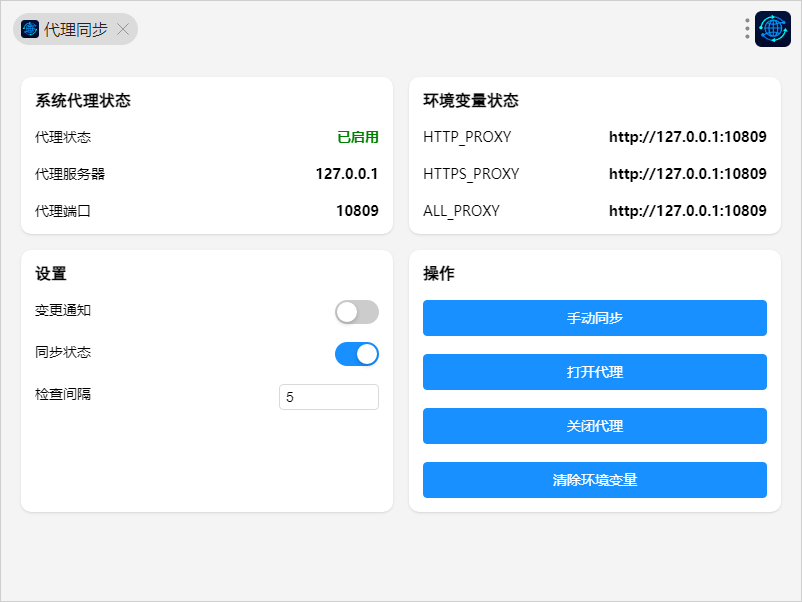Click the 系统代理状态 panel heading
Image resolution: width=802 pixels, height=602 pixels.
point(83,101)
